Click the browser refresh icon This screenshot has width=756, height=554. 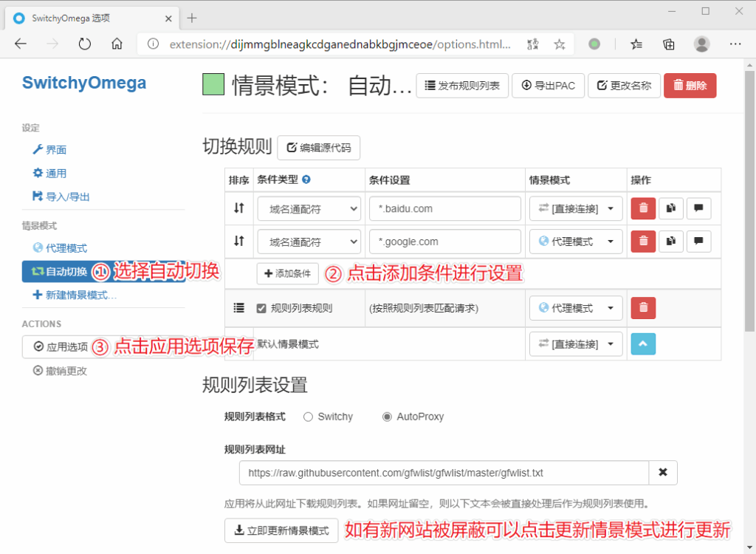point(84,44)
